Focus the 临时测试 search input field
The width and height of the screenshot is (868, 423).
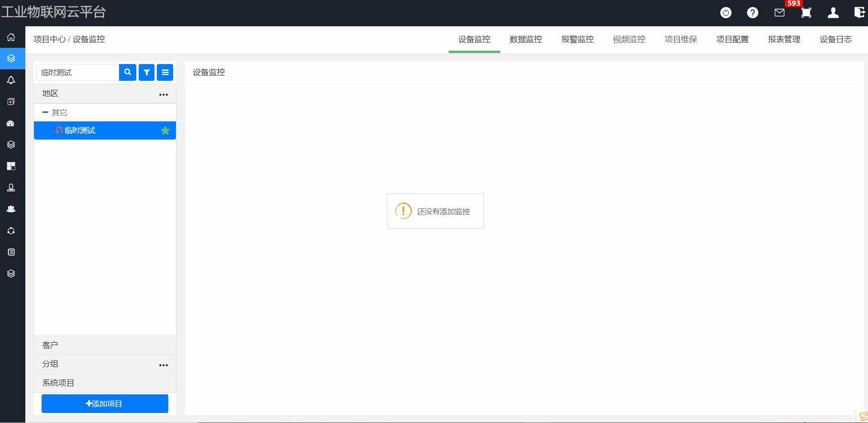[77, 72]
